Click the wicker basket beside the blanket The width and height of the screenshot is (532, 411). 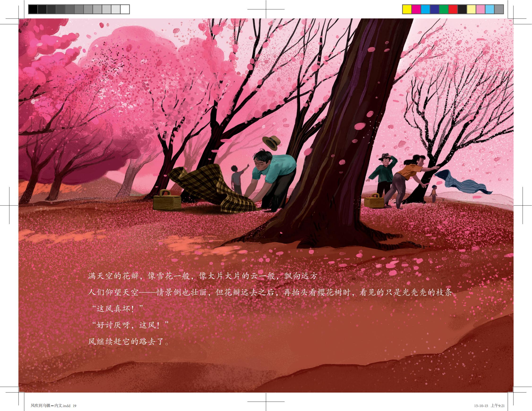pyautogui.click(x=167, y=201)
